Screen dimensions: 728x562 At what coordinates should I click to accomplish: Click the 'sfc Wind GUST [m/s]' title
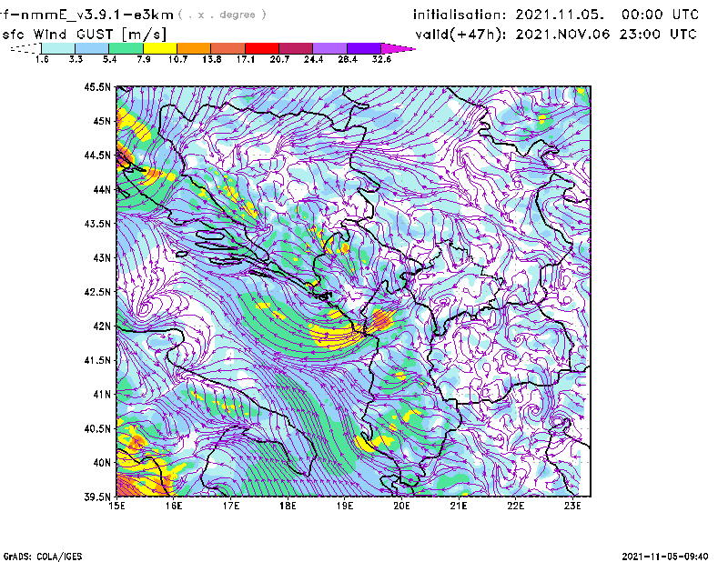coord(84,35)
